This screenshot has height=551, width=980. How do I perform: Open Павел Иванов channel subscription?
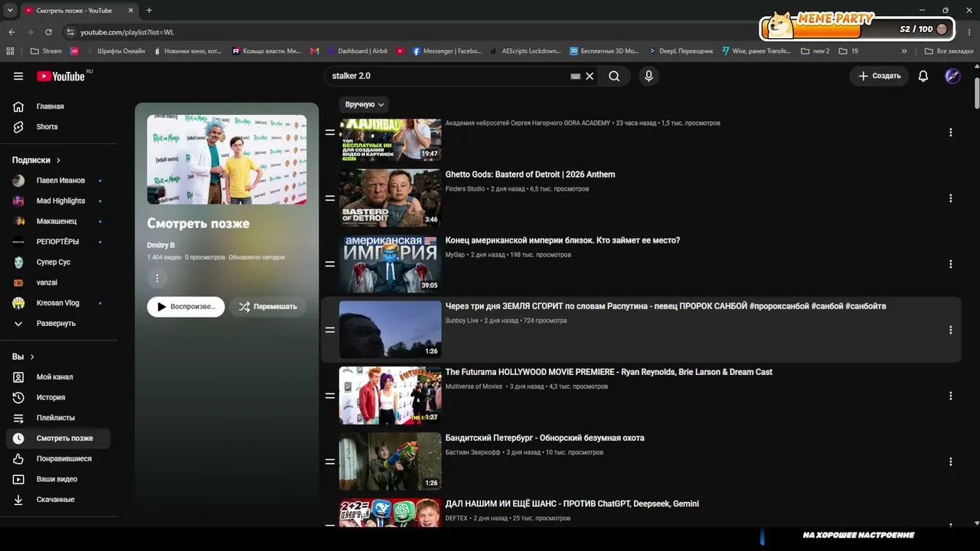pos(58,181)
